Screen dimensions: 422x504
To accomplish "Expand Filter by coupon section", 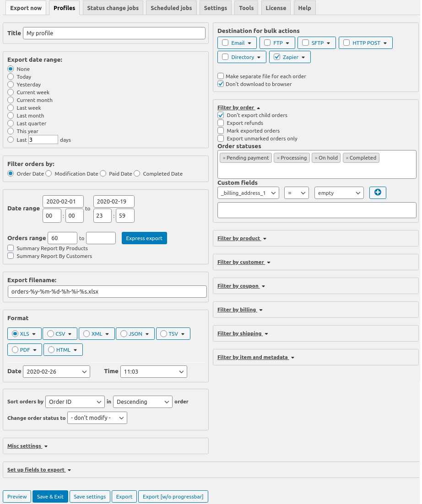I will point(241,286).
